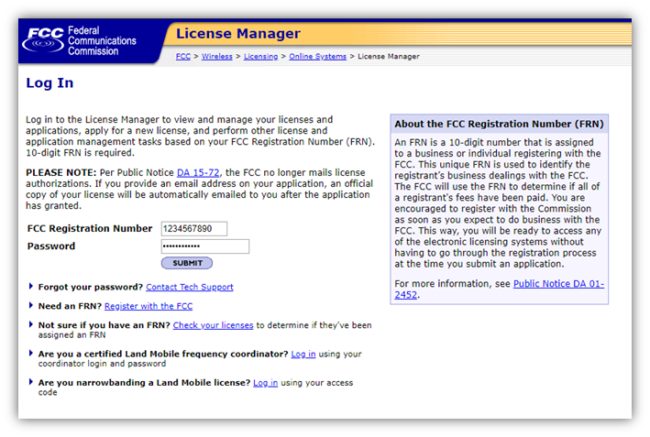Open the Licensing breadcrumb link
This screenshot has height=437, width=650.
tap(260, 57)
